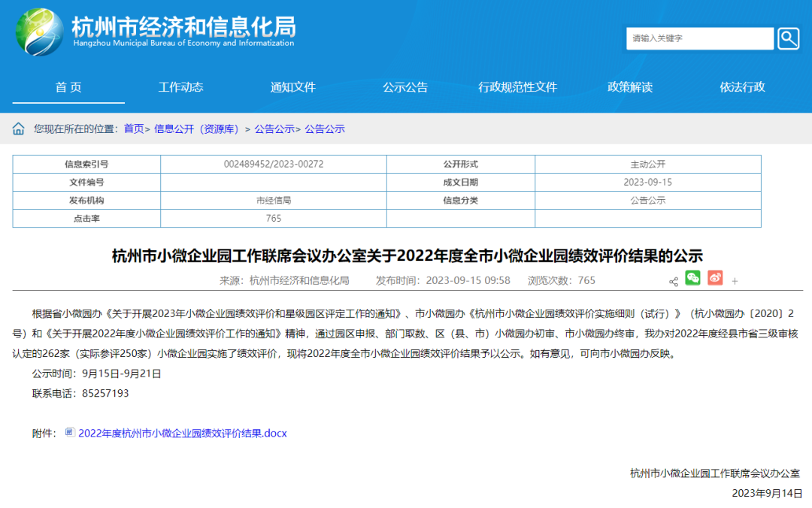Open the 公示公告 section
Viewport: 812px width, 508px height.
(x=405, y=86)
